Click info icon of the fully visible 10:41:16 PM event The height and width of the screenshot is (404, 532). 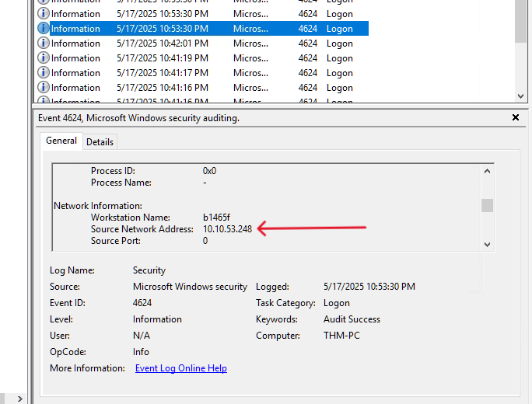pos(44,88)
